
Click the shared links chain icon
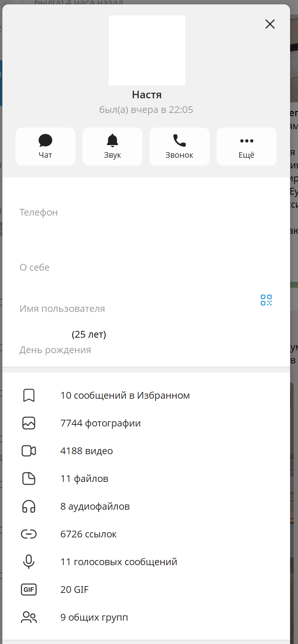pos(29,534)
